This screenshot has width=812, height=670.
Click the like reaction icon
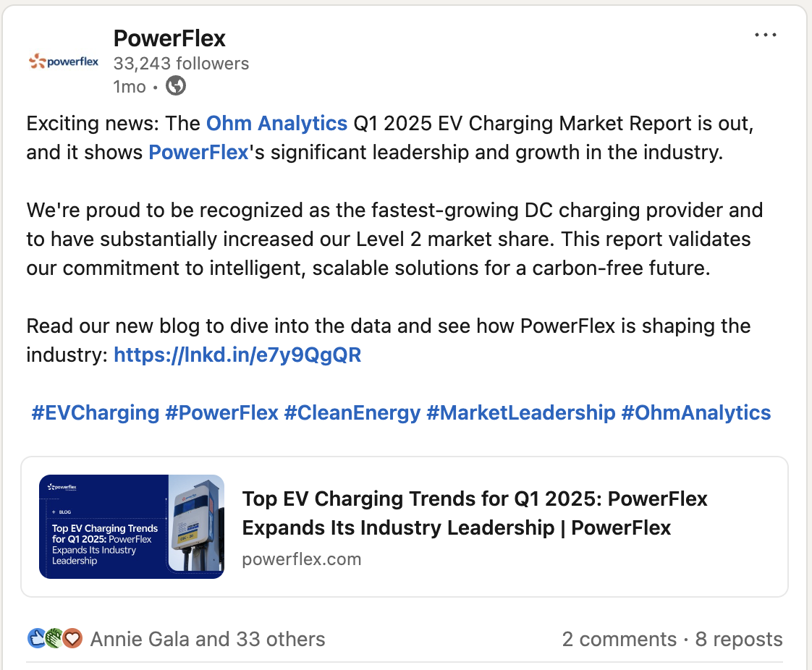[37, 639]
